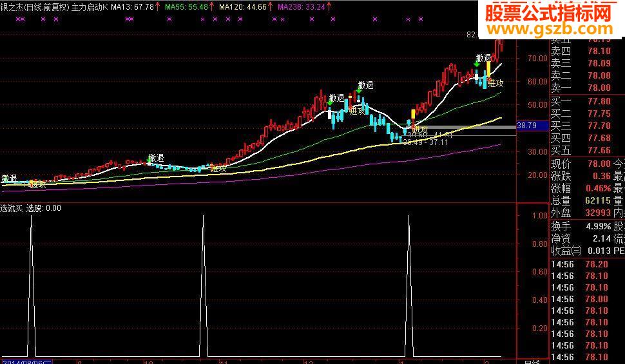Screen dimensions: 625x364
Task: Click the 外盘 32993 quote field
Action: [x=581, y=213]
